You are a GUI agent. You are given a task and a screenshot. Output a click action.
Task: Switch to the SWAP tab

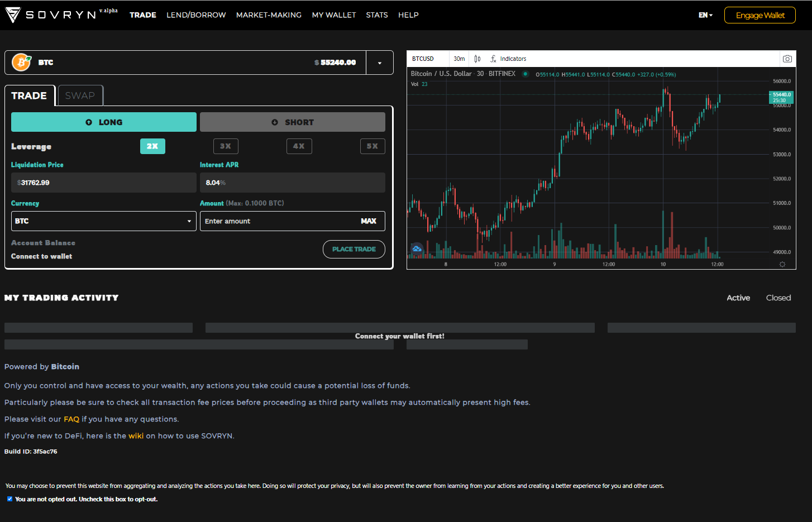pos(80,95)
